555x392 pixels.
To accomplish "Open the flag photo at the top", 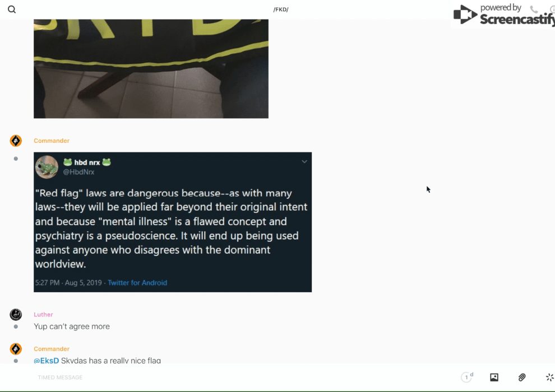I will click(151, 68).
